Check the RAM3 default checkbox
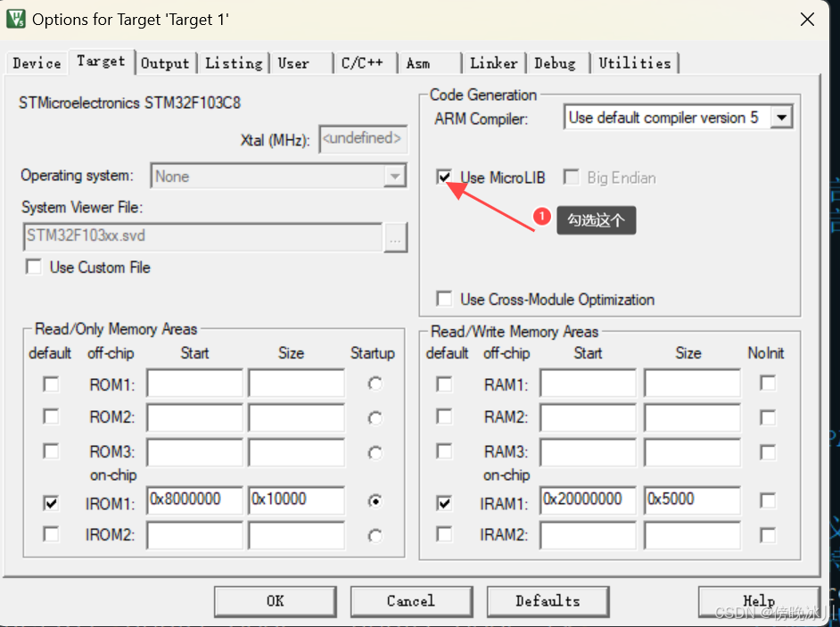 pyautogui.click(x=444, y=451)
